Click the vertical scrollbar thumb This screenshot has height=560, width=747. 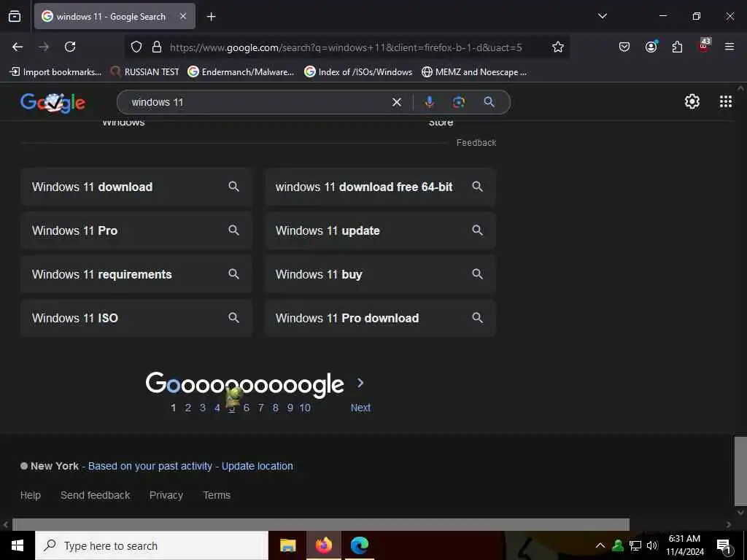[x=740, y=471]
